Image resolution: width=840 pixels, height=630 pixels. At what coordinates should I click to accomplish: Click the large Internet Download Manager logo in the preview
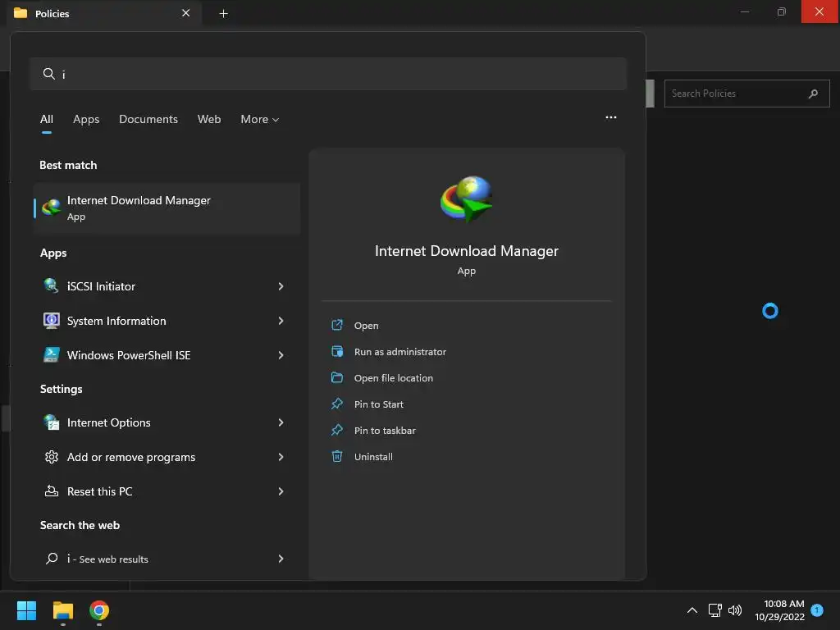[x=467, y=199]
